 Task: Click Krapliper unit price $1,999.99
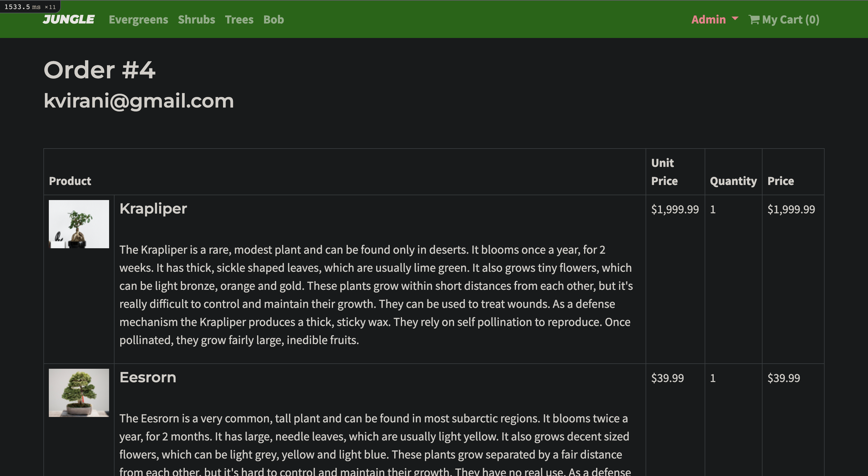[x=675, y=209]
